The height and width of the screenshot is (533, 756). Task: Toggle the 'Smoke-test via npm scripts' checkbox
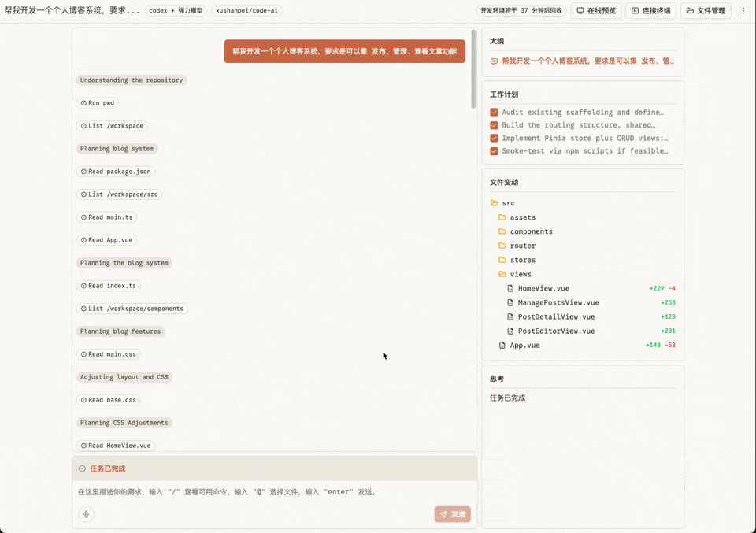coord(495,151)
